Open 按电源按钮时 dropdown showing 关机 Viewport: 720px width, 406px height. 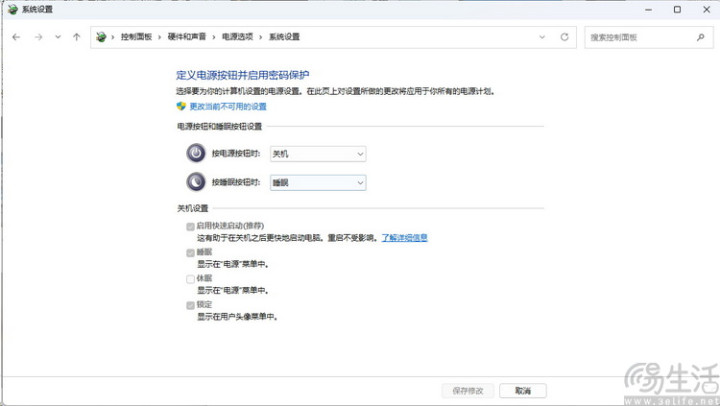tap(318, 154)
